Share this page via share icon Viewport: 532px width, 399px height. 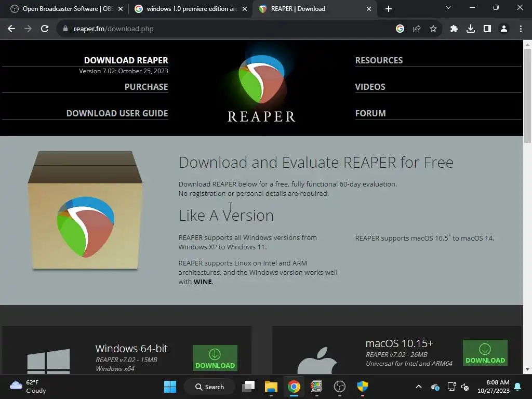417,29
